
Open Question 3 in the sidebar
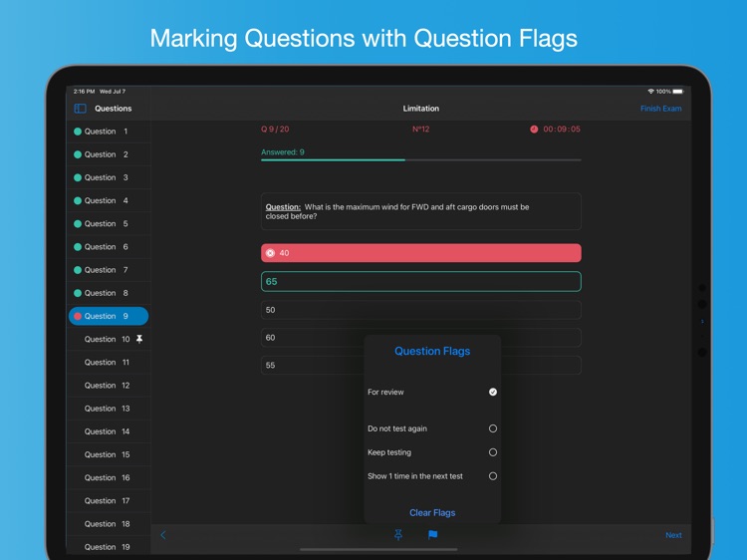pos(109,177)
